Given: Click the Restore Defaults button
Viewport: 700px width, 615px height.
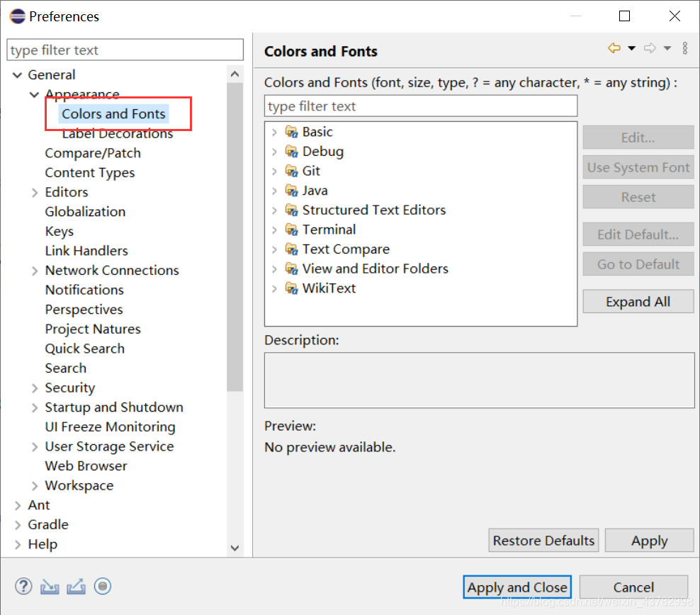Looking at the screenshot, I should coord(543,541).
